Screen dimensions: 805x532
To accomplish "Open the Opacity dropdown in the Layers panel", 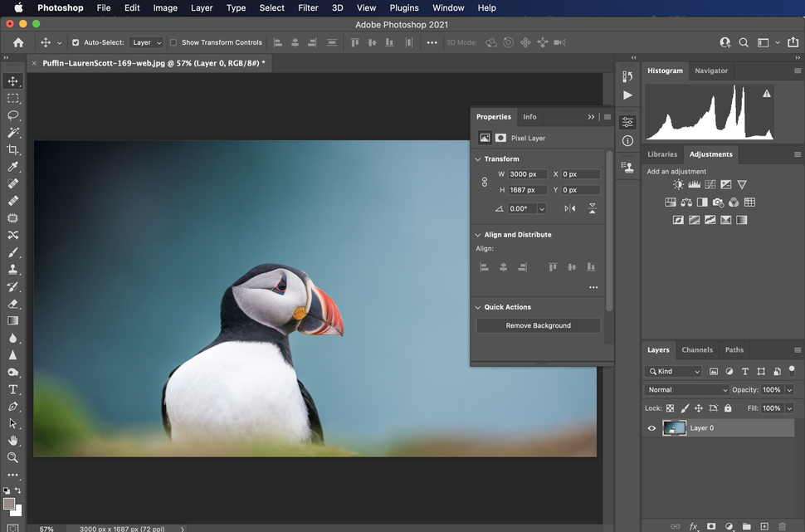I will pos(788,389).
